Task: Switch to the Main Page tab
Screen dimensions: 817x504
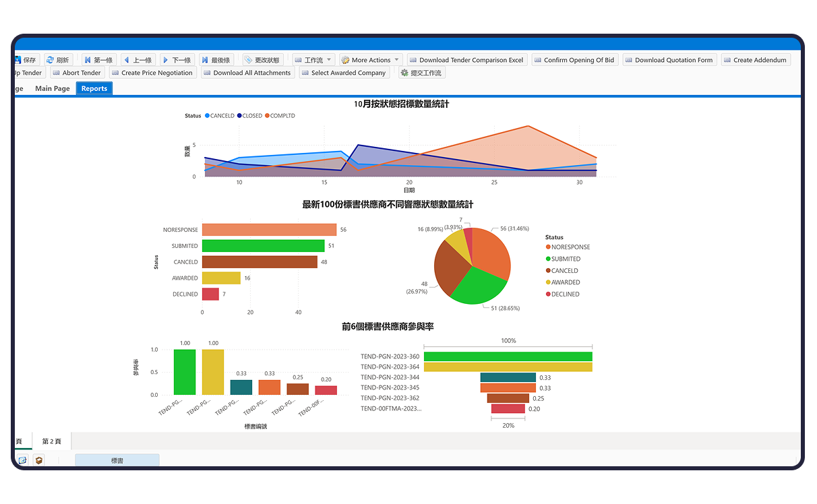Action: tap(53, 88)
